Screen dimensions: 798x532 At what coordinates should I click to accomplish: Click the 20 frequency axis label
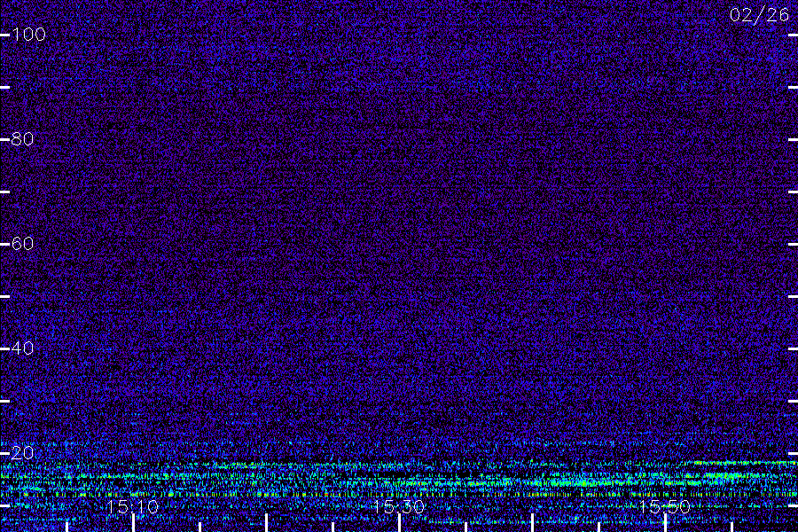click(23, 452)
